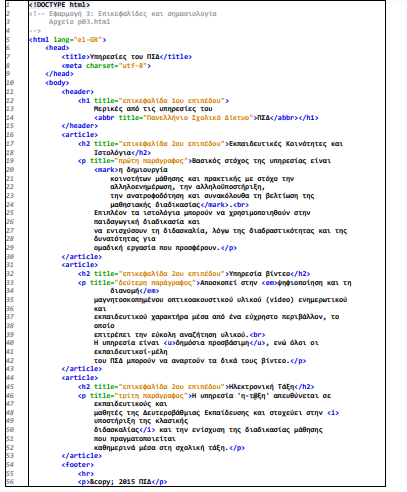This screenshot has width=407, height=492.
Task: Click line number 56 in the gutter
Action: point(10,482)
